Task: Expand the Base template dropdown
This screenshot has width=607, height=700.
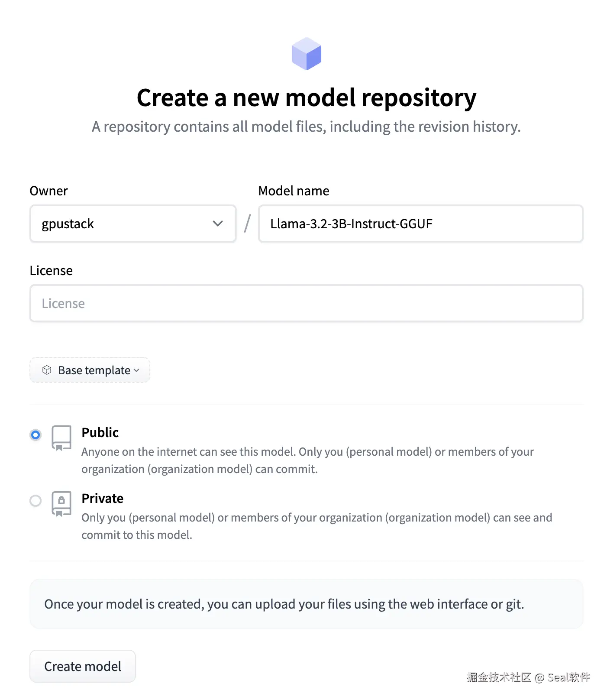Action: (90, 370)
